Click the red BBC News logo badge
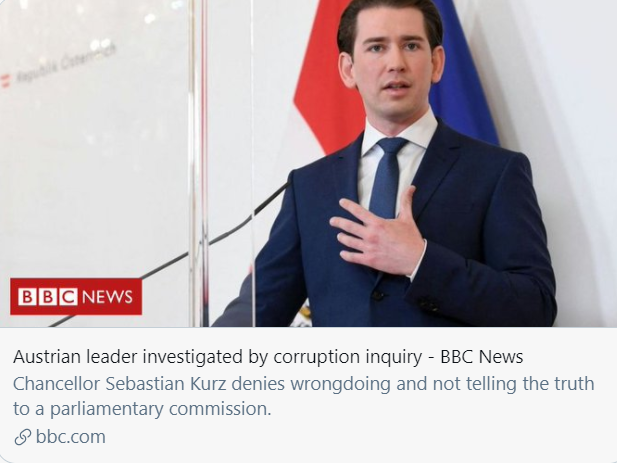 point(76,297)
